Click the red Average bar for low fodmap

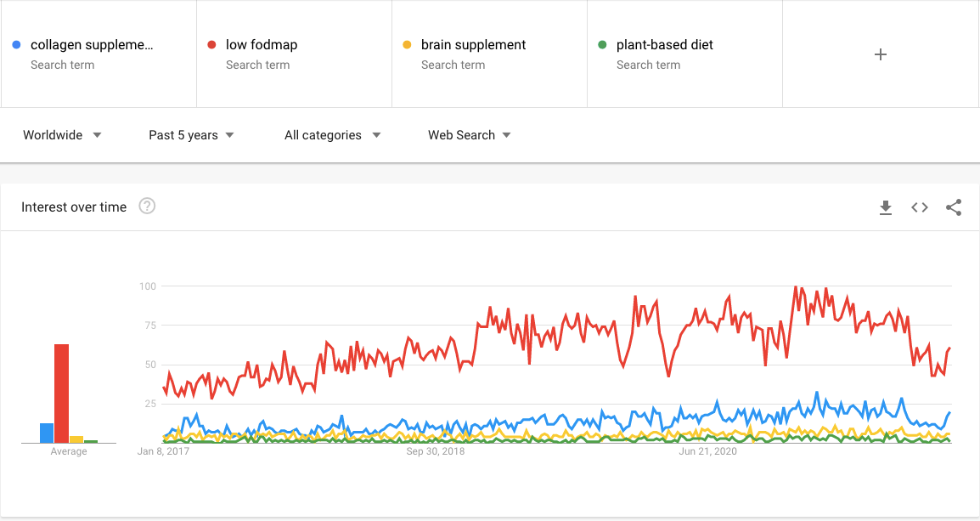[61, 394]
